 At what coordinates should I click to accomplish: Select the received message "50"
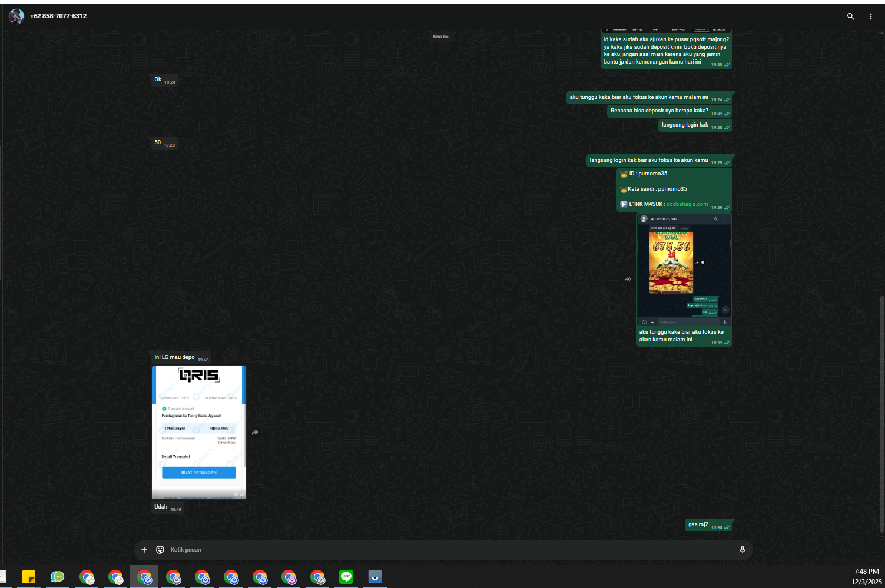pyautogui.click(x=164, y=143)
